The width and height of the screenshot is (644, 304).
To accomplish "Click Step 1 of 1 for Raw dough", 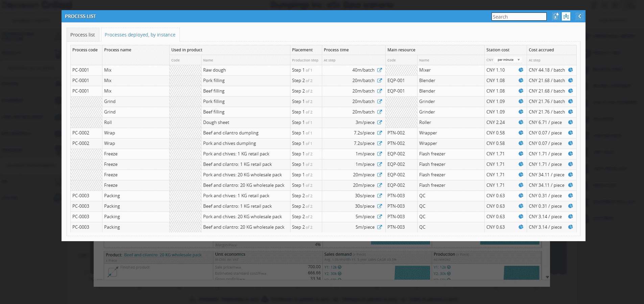I will pos(302,70).
